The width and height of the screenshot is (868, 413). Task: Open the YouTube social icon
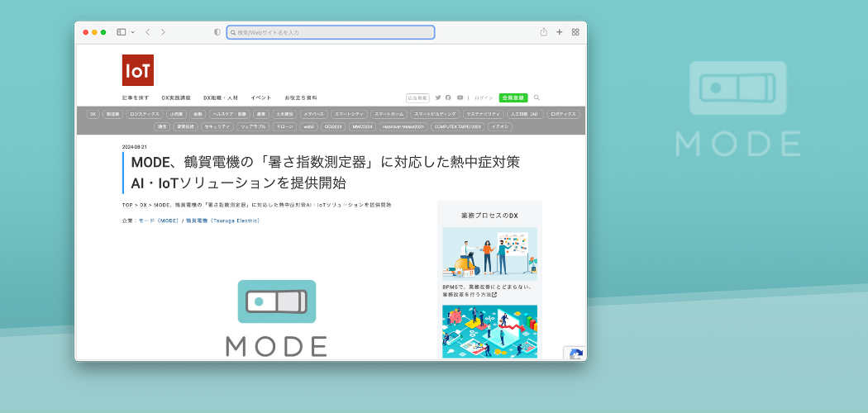(460, 97)
